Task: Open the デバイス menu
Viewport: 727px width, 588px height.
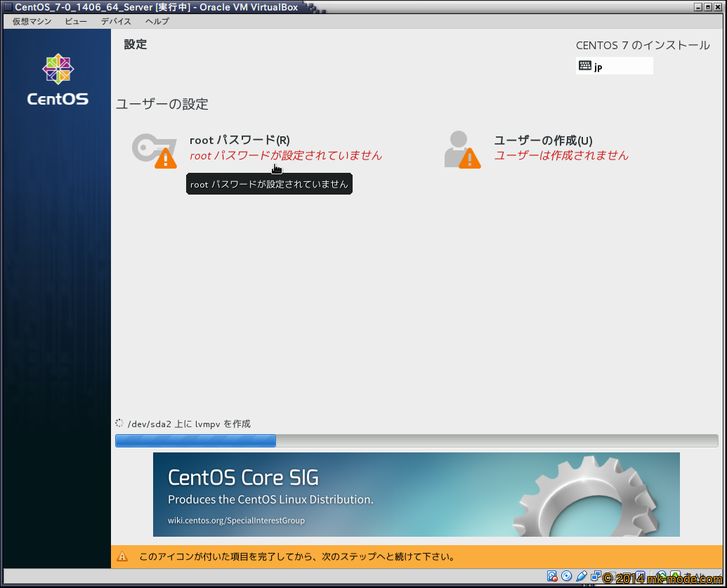Action: 116,21
